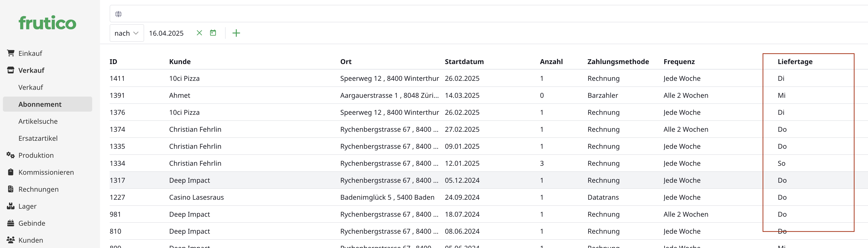Open the Artikelsuche page

(38, 121)
